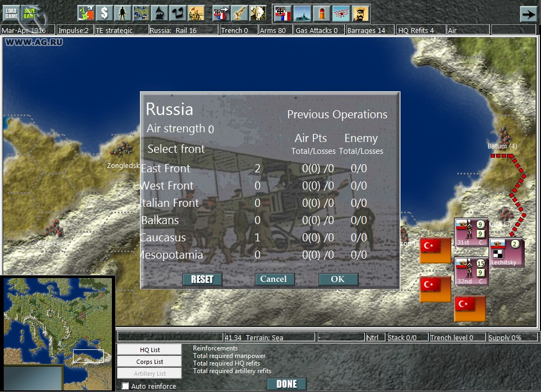The width and height of the screenshot is (541, 392).
Task: Click the flags-with-arrow diplomacy icon
Action: pyautogui.click(x=221, y=13)
